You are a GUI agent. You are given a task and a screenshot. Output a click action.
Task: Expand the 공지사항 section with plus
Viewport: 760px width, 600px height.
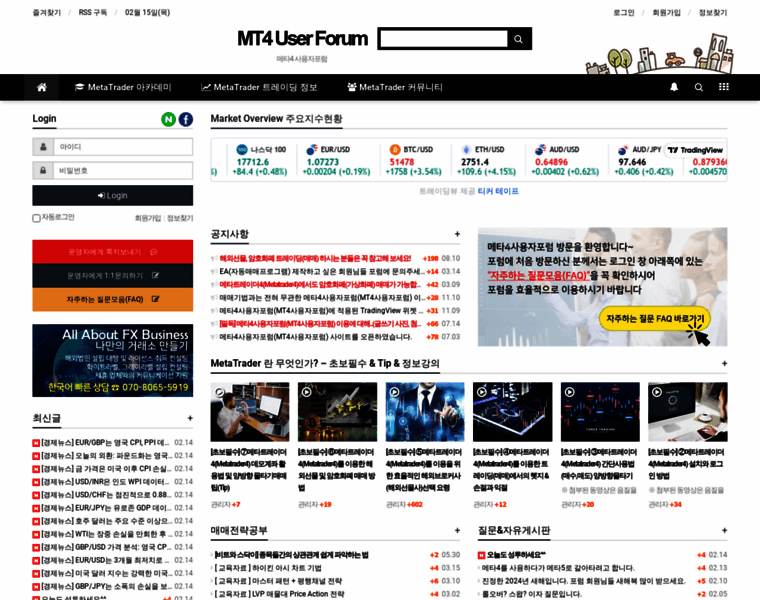457,234
